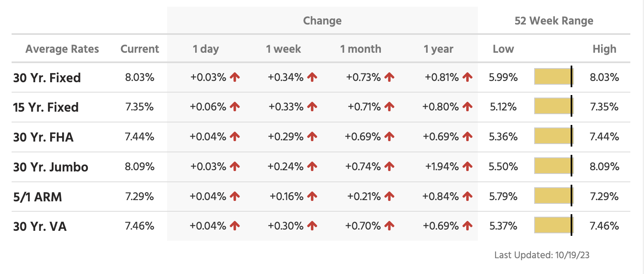Screen dimensions: 644x274
Task: Click the red arrow beside 5/1 ARM 1 day change
Action: pyautogui.click(x=235, y=196)
